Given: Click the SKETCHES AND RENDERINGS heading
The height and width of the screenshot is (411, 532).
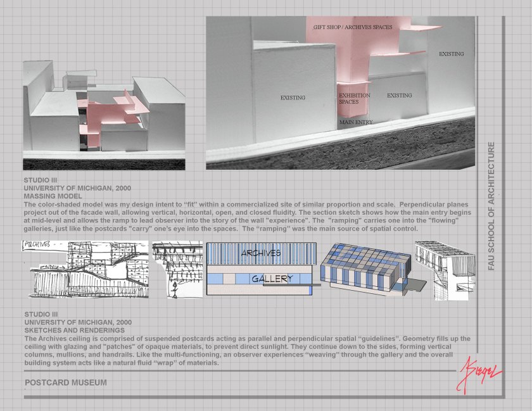Looking at the screenshot, I should point(74,331).
